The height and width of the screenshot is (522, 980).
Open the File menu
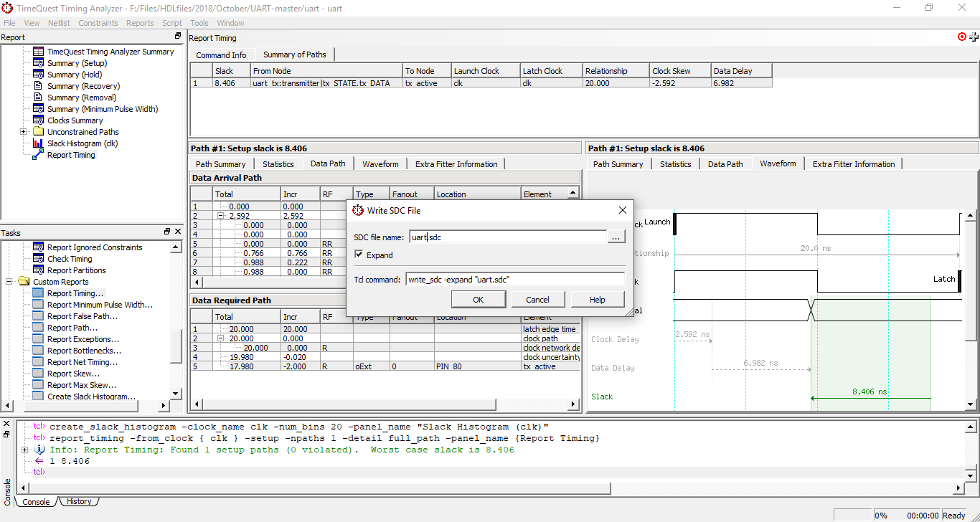pyautogui.click(x=9, y=23)
